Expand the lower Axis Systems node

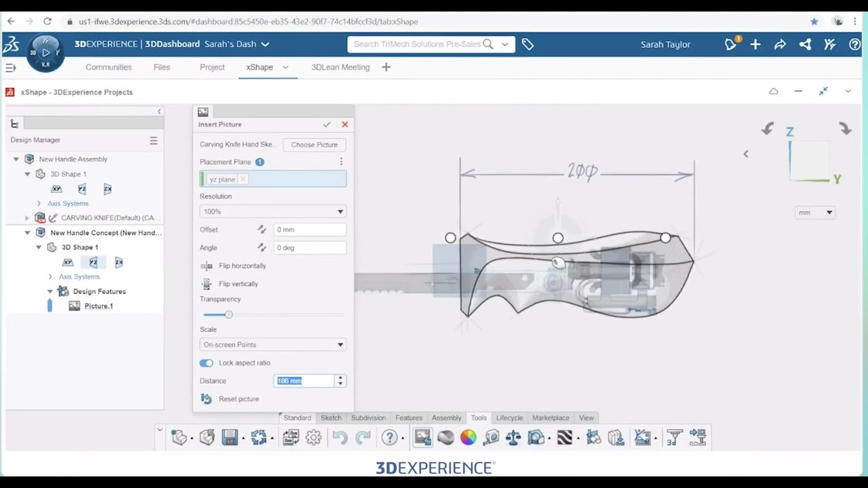click(x=50, y=277)
